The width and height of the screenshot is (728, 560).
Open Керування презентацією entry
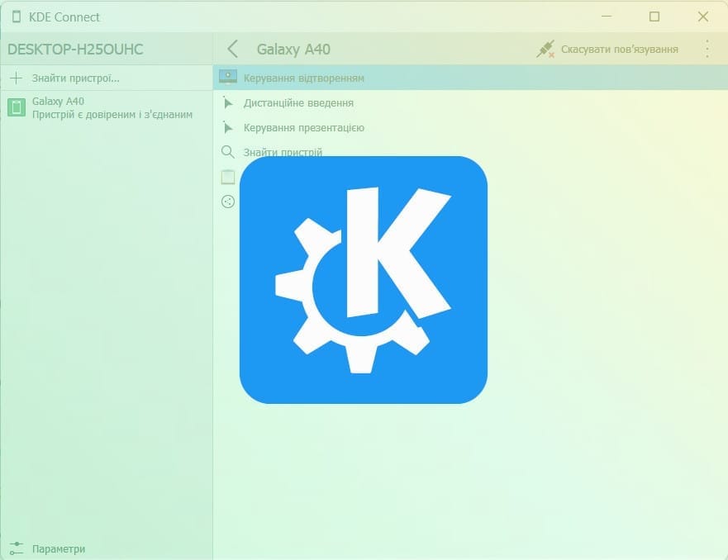(x=303, y=128)
